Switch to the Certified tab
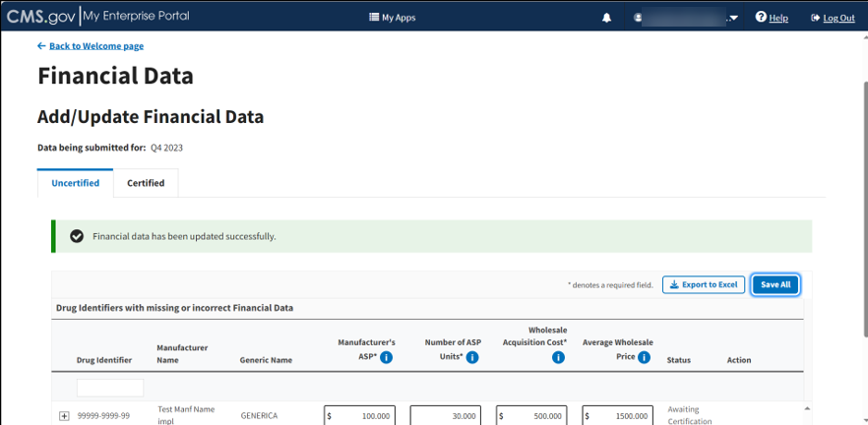Viewport: 868px width, 425px height. tap(146, 183)
